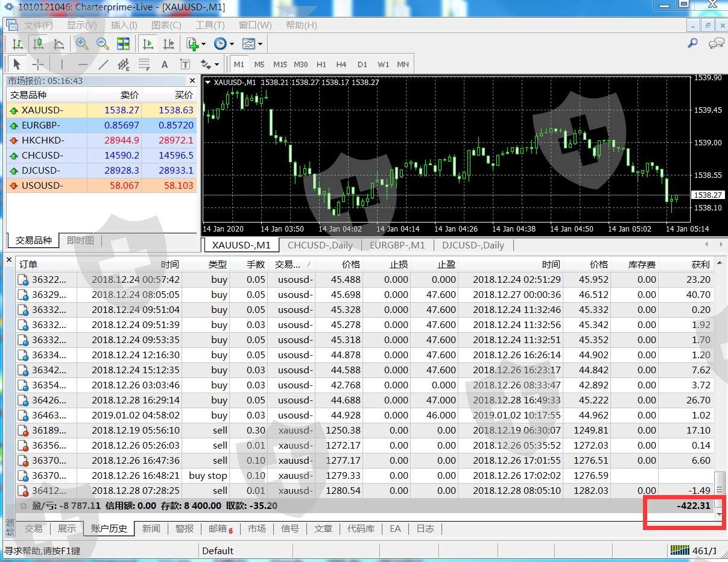Open the search magnifier at top right

click(693, 43)
